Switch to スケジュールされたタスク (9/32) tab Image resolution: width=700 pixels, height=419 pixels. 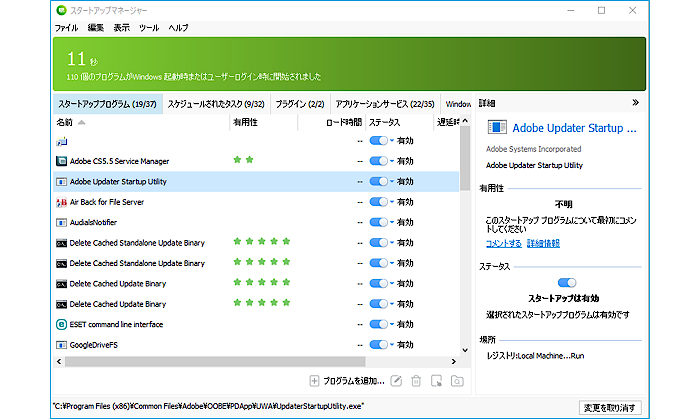216,104
